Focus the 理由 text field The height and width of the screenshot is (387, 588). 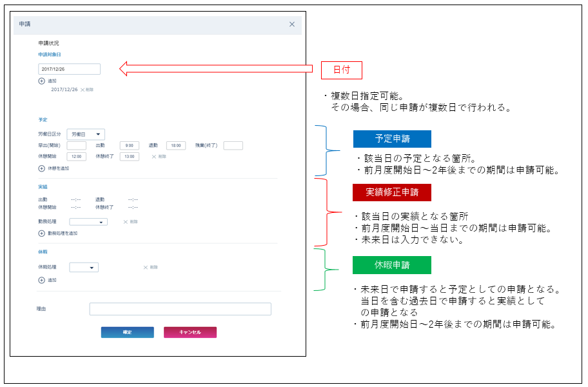(x=180, y=309)
